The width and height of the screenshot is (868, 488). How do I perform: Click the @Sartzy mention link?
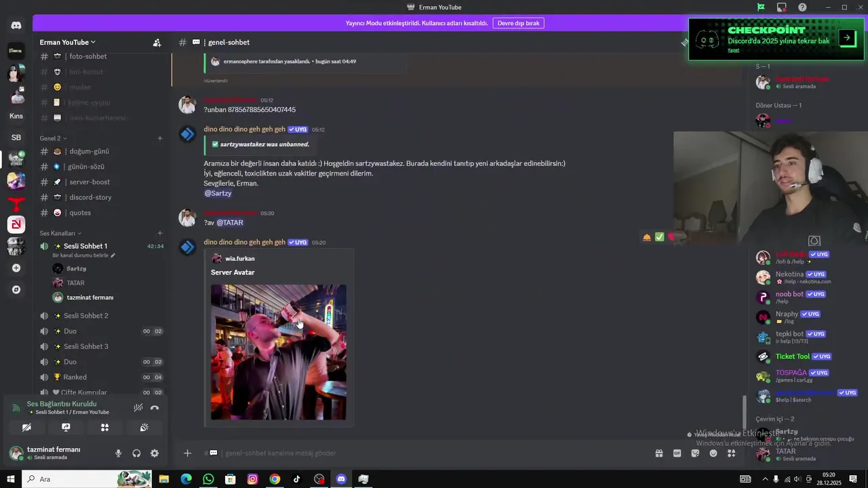coord(218,193)
